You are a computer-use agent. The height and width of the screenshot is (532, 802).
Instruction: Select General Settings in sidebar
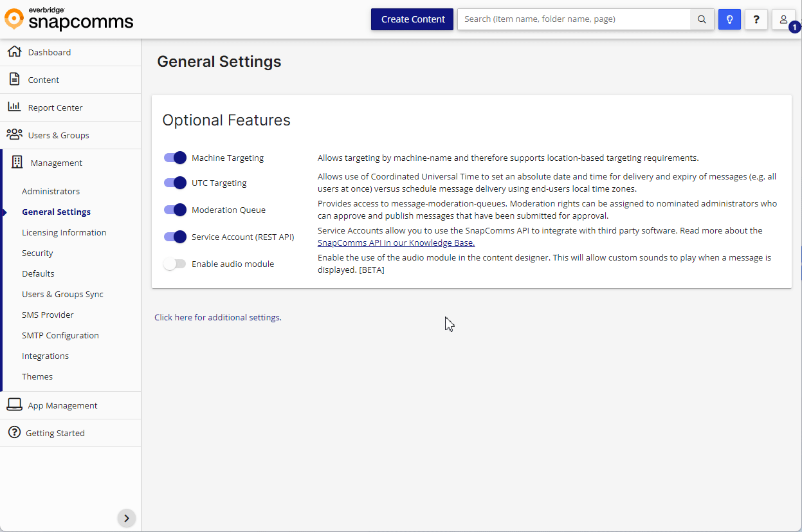[x=56, y=212]
